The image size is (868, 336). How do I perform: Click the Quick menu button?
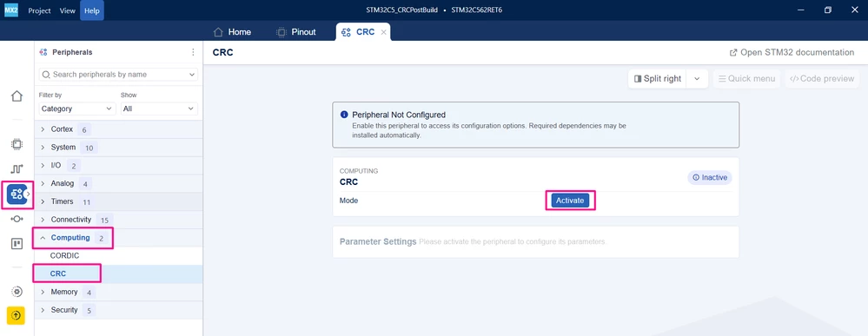(746, 79)
